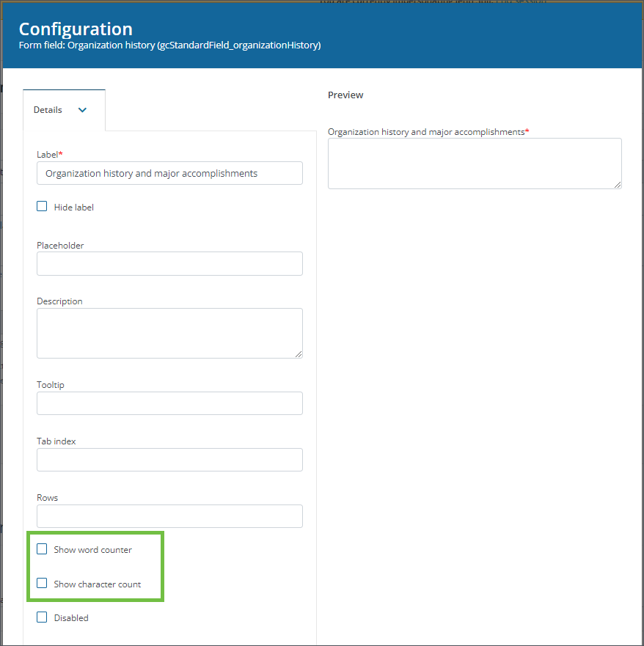Image resolution: width=644 pixels, height=646 pixels.
Task: Enable the Show character count checkbox
Action: (x=43, y=584)
